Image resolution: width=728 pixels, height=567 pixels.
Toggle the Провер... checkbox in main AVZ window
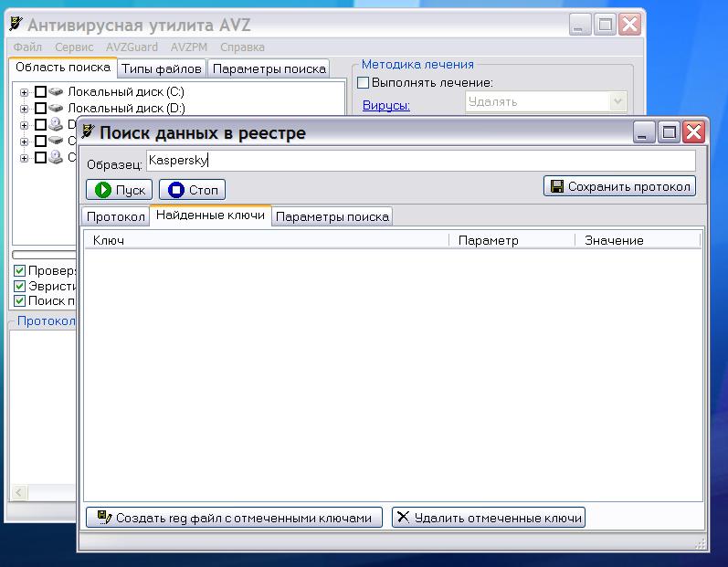[19, 270]
